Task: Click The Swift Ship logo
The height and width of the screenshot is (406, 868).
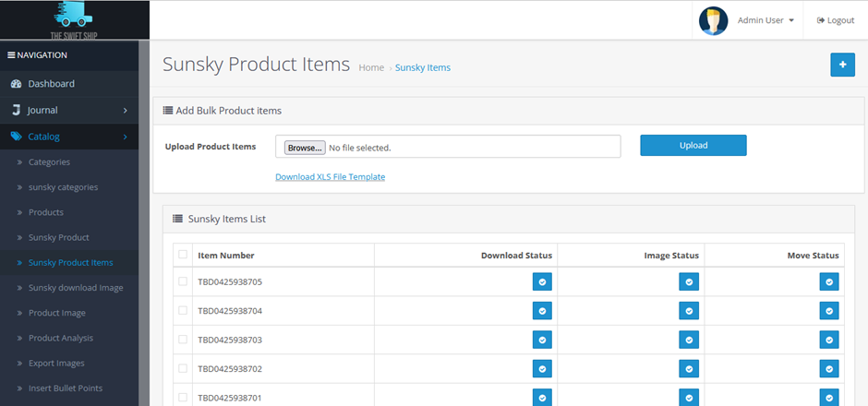Action: 74,19
